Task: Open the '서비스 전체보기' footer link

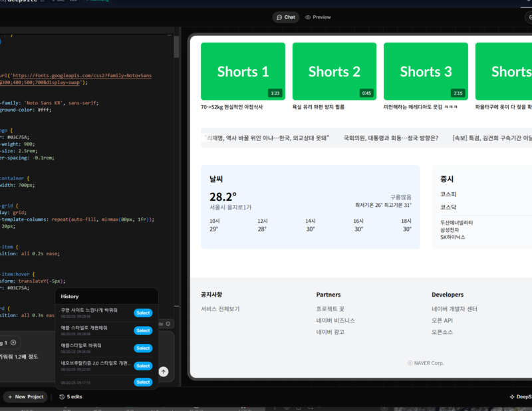Action: coord(220,309)
